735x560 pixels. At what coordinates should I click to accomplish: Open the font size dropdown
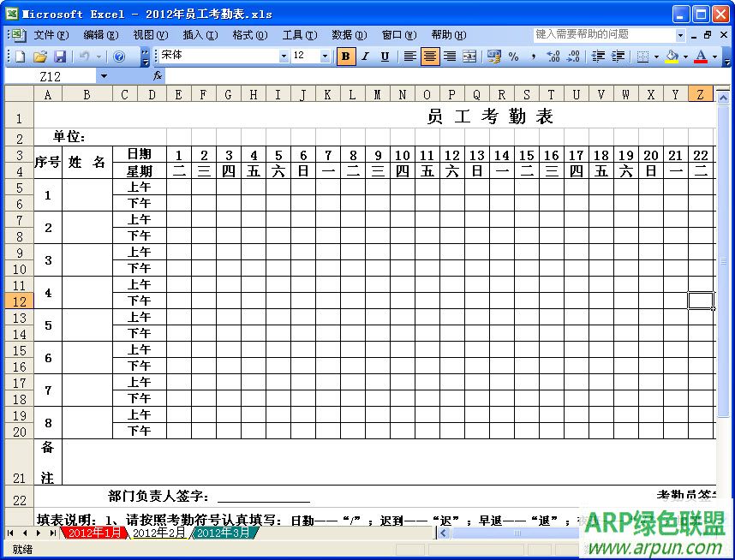coord(326,55)
